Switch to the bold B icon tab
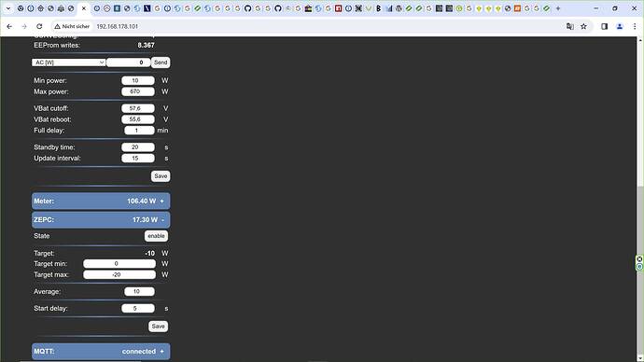The image size is (644, 362). (378, 8)
